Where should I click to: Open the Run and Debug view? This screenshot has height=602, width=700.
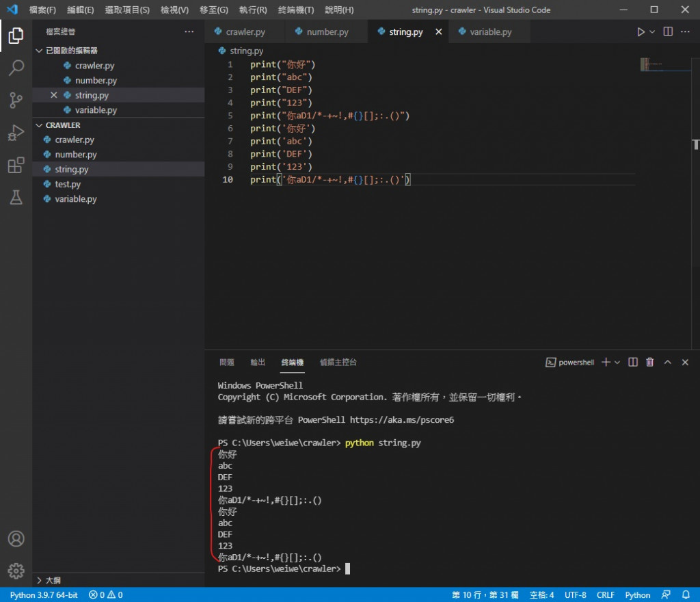pos(16,133)
